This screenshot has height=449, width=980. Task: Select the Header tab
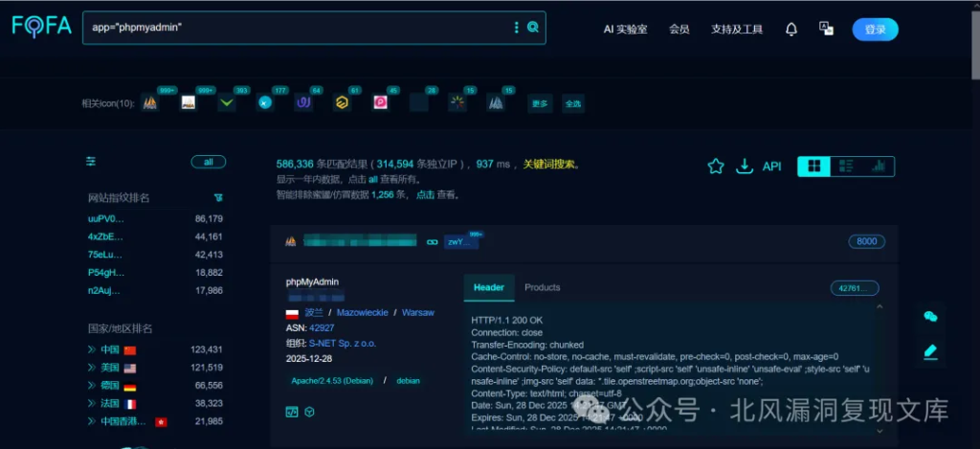click(x=489, y=287)
